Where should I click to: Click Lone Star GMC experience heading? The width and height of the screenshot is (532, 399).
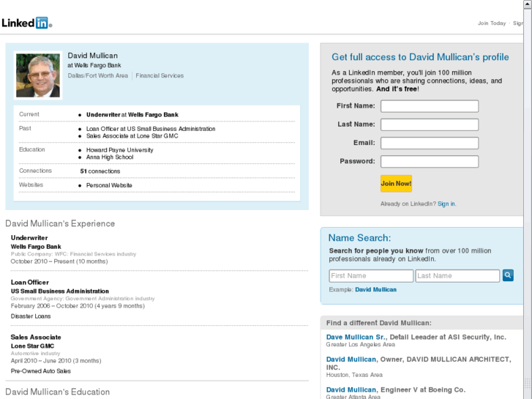[32, 346]
